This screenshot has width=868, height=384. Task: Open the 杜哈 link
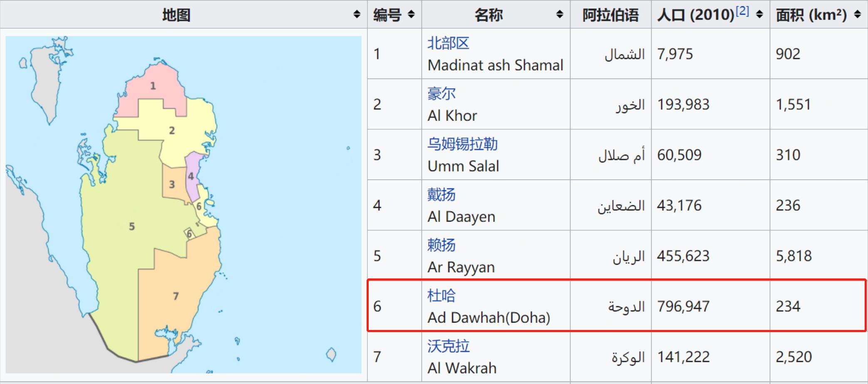click(x=441, y=295)
